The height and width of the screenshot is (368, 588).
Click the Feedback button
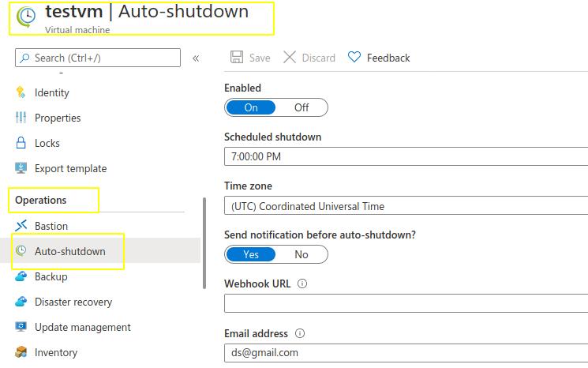pyautogui.click(x=379, y=58)
